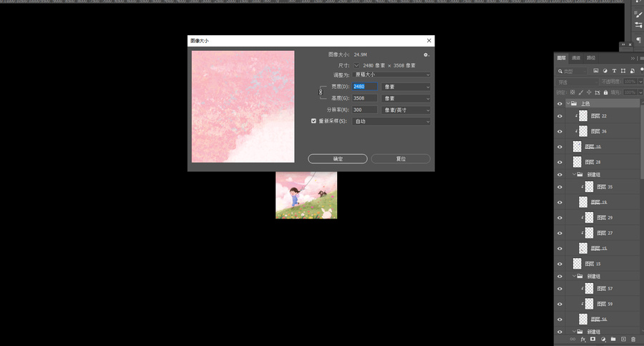
Task: Click the width (宽度) input field
Action: [365, 87]
